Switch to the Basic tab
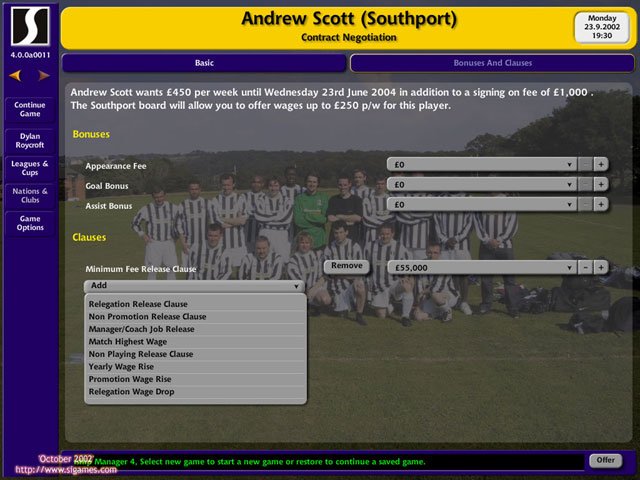Screen dimensions: 640x480 click(x=204, y=63)
